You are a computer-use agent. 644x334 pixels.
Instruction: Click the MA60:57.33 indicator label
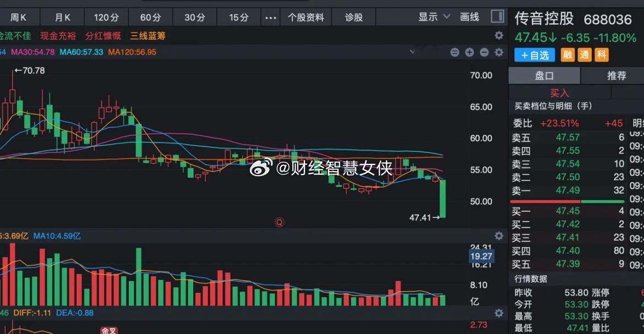(x=81, y=52)
